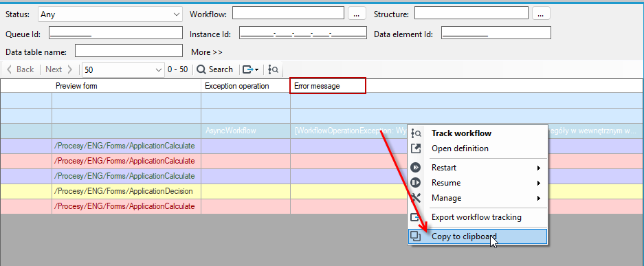
Task: Expand the page size dropdown showing 50
Action: point(123,69)
